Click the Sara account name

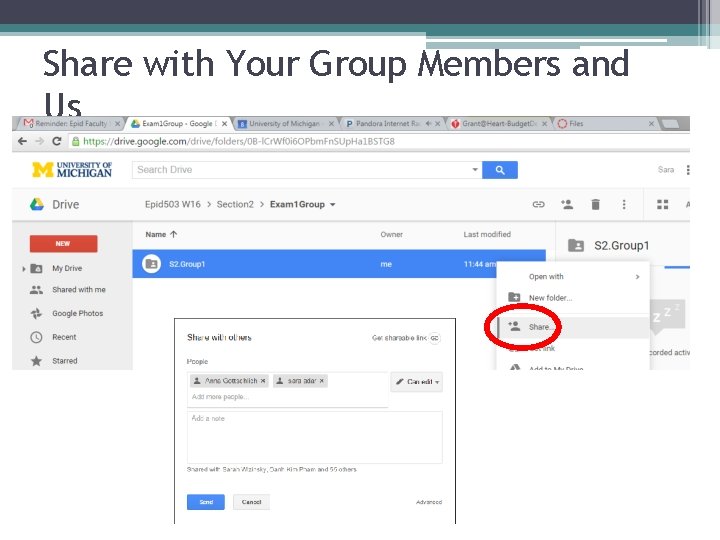pyautogui.click(x=666, y=170)
